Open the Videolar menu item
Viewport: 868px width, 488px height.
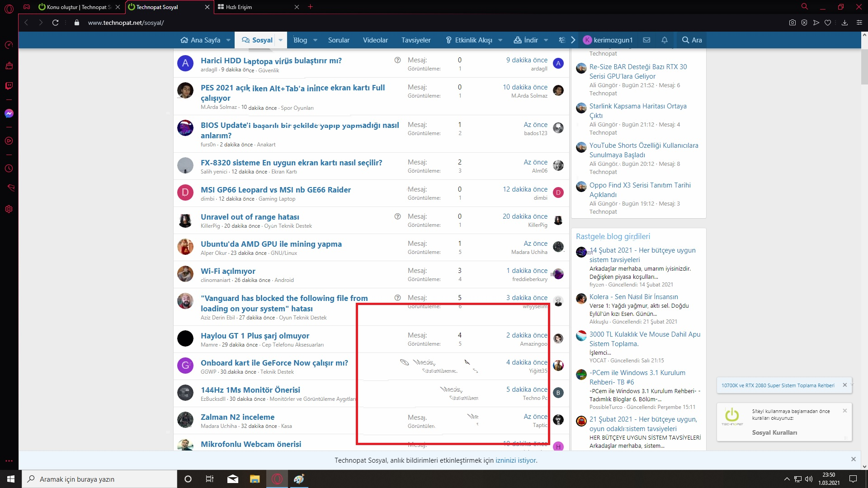pos(375,40)
